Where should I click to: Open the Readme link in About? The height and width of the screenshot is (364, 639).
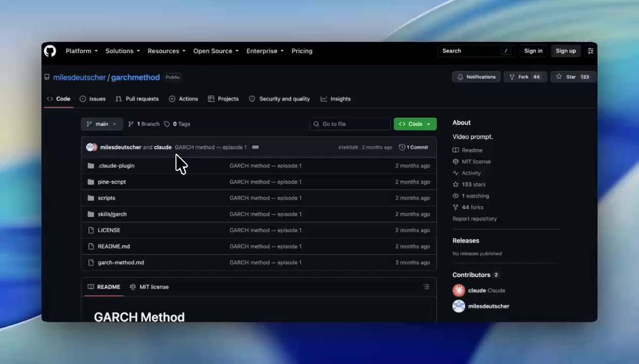pos(468,150)
